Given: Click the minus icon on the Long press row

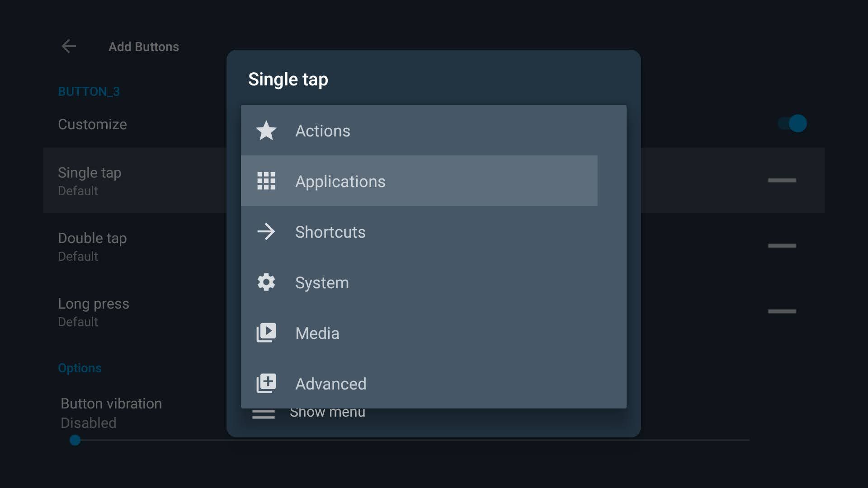Looking at the screenshot, I should (782, 311).
